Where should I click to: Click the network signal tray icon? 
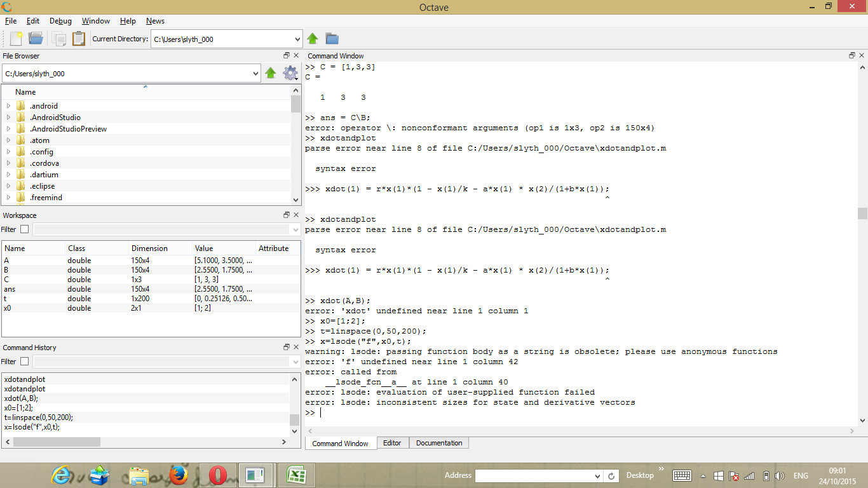pyautogui.click(x=750, y=476)
